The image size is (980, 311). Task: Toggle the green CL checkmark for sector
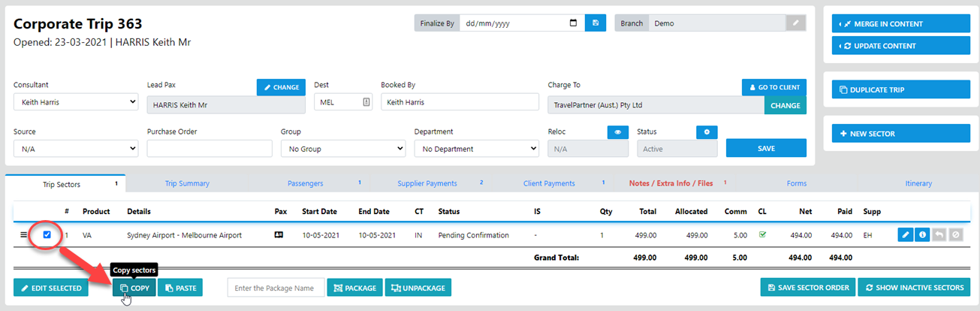[x=763, y=234]
